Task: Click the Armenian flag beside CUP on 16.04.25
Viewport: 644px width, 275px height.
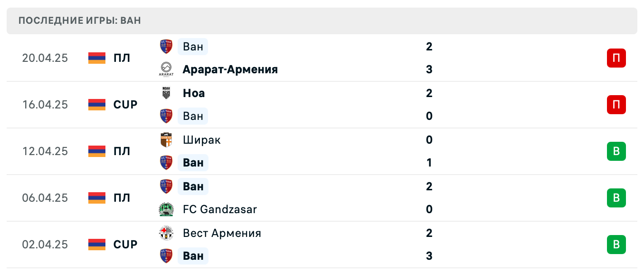Action: point(96,105)
